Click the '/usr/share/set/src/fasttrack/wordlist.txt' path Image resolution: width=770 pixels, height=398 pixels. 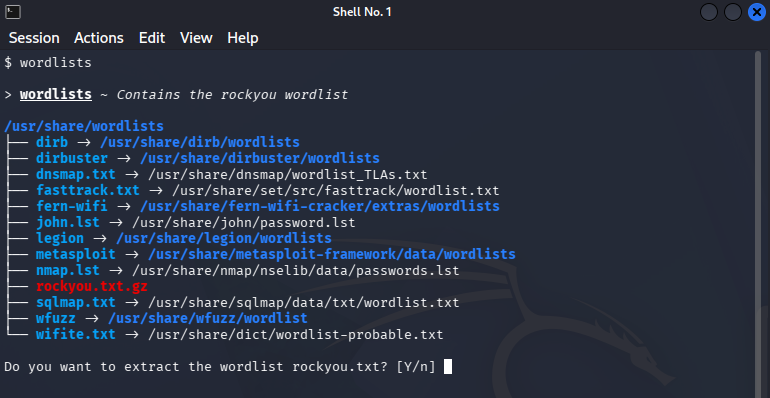335,190
